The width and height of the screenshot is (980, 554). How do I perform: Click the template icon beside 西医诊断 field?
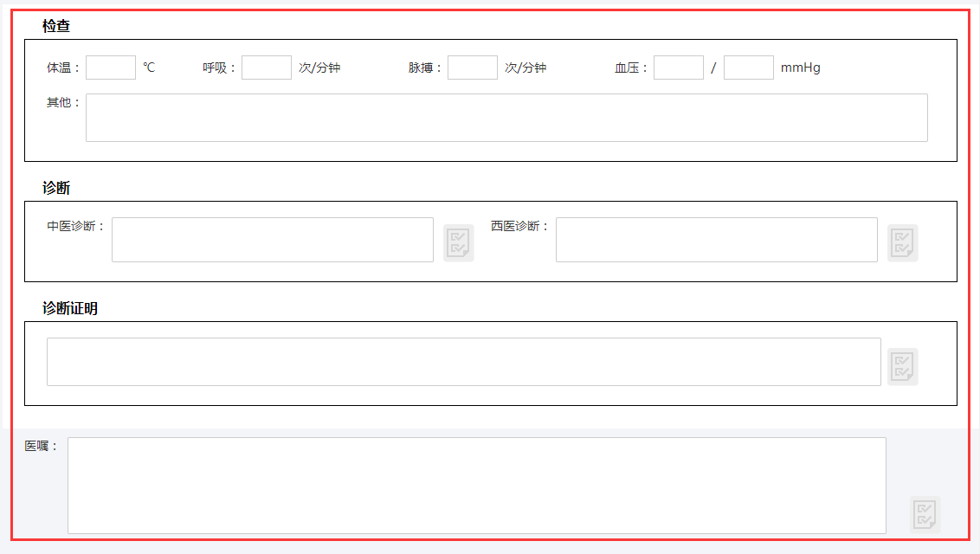click(x=902, y=242)
